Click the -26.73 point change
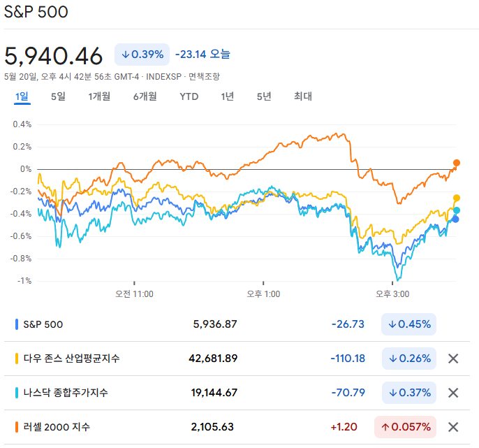Viewport: 479px width, 448px height. click(348, 324)
